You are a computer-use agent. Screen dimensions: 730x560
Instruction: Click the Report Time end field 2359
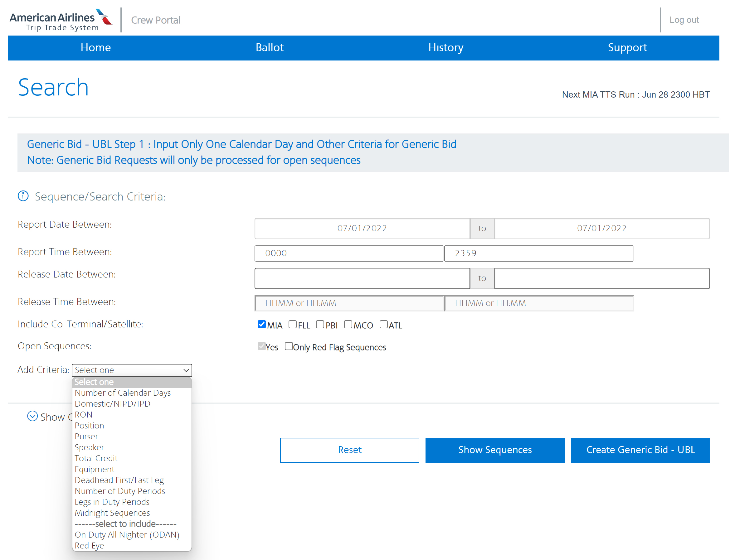(539, 253)
